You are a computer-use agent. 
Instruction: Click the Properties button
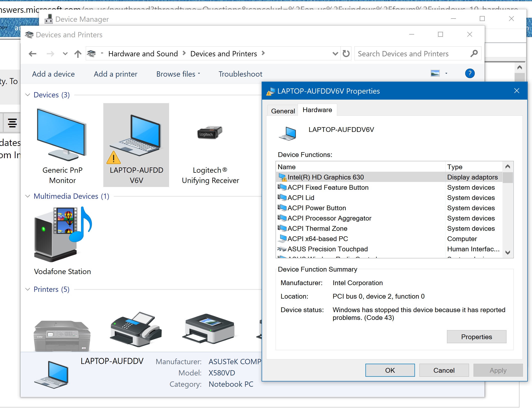476,337
